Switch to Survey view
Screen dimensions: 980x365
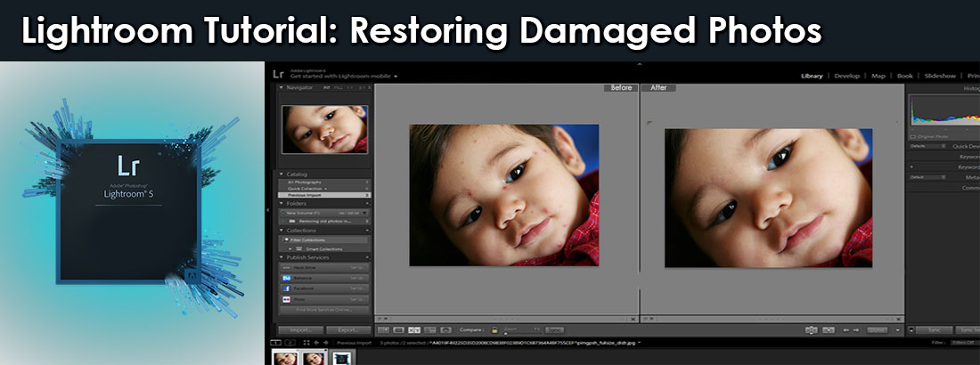coord(430,330)
